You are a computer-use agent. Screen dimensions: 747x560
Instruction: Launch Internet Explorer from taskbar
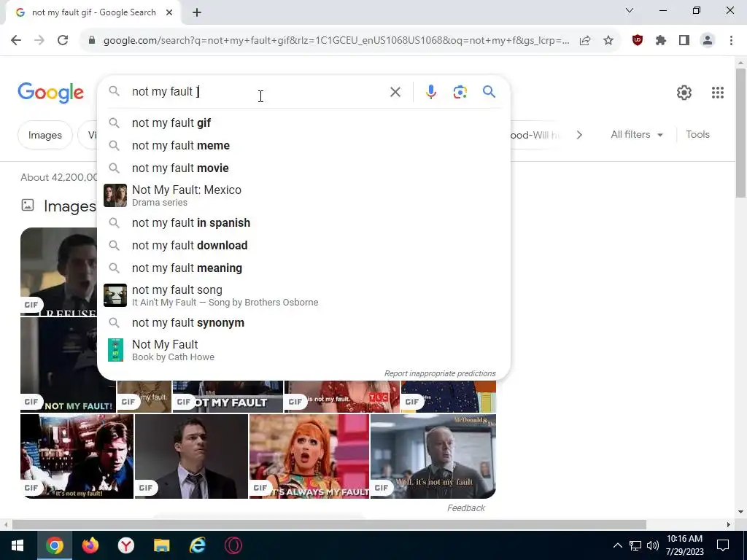click(x=197, y=545)
